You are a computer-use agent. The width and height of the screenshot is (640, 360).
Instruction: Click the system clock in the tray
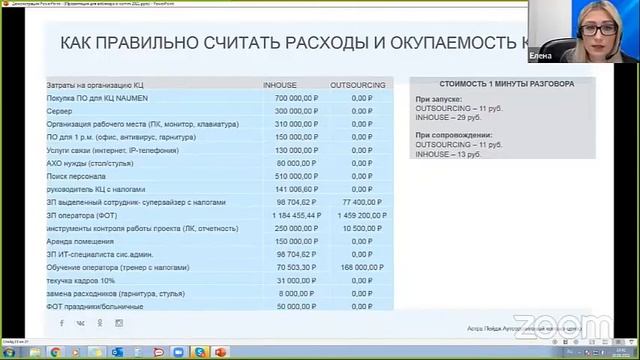[x=620, y=352]
